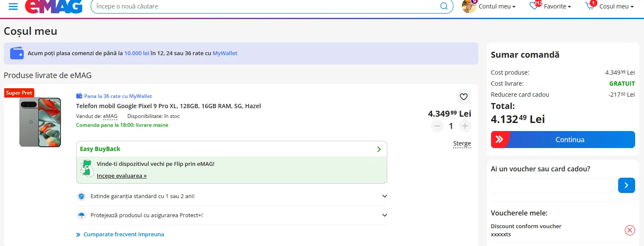Click the '10.000 lei' amount link
The image size is (644, 246).
click(136, 53)
